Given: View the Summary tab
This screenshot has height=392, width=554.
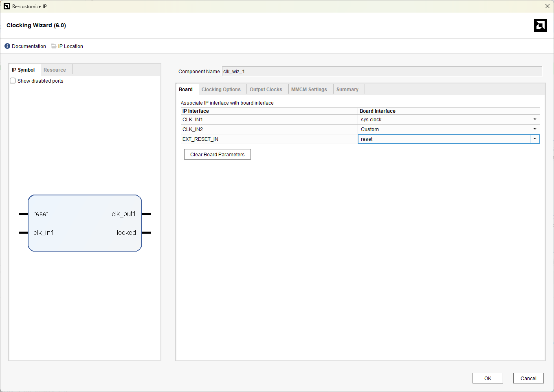Looking at the screenshot, I should coord(347,90).
